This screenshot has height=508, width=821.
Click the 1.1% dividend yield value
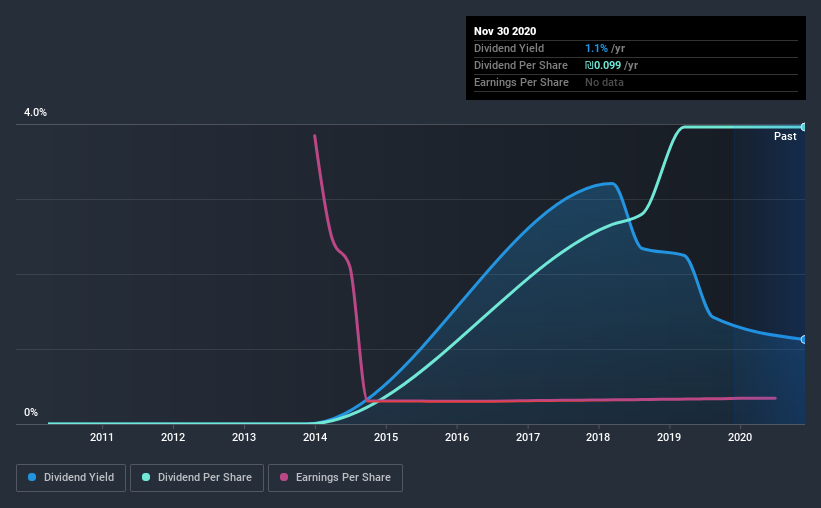click(596, 48)
